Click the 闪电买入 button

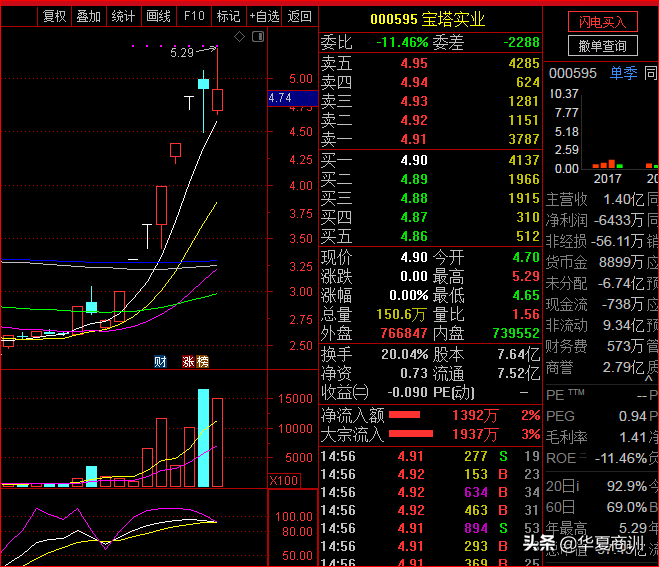point(603,22)
